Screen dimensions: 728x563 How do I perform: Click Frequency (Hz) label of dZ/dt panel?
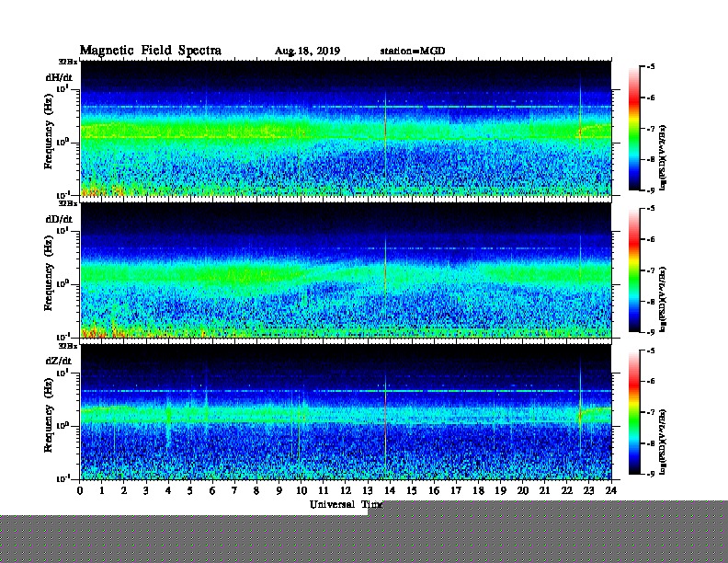[49, 415]
